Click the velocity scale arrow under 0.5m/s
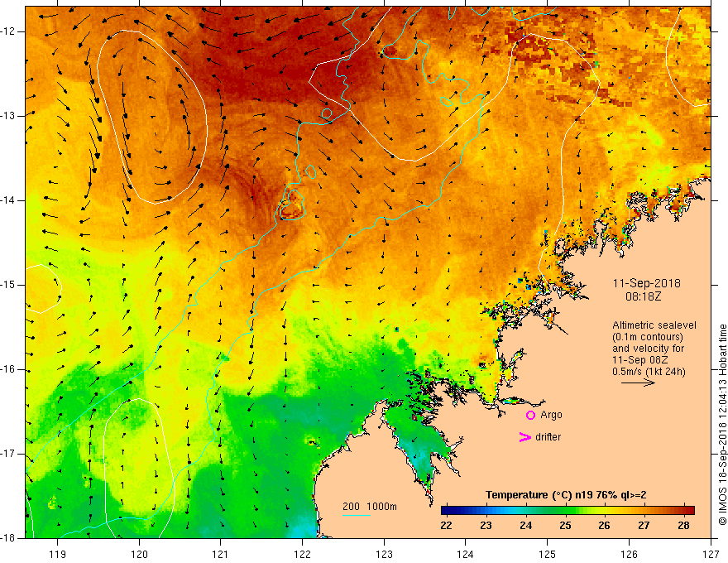This screenshot has width=728, height=563. 638,383
